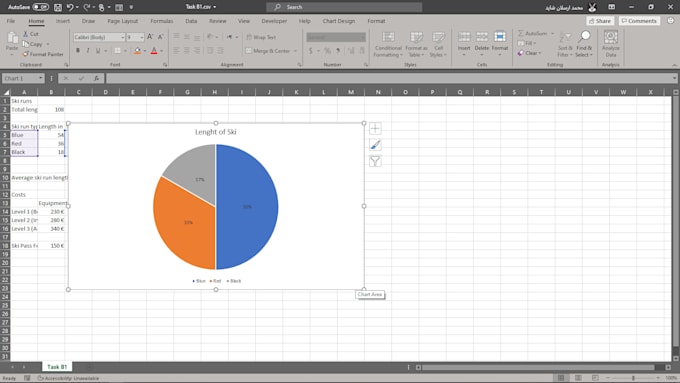Open the Comments pane button

639,21
